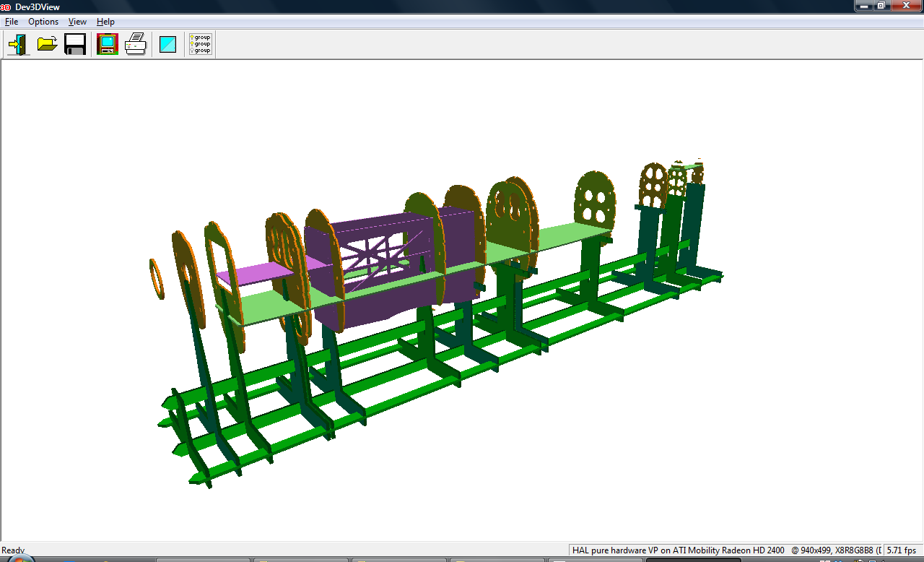Toggle the group list toolbar button
This screenshot has height=562, width=924.
tap(200, 44)
